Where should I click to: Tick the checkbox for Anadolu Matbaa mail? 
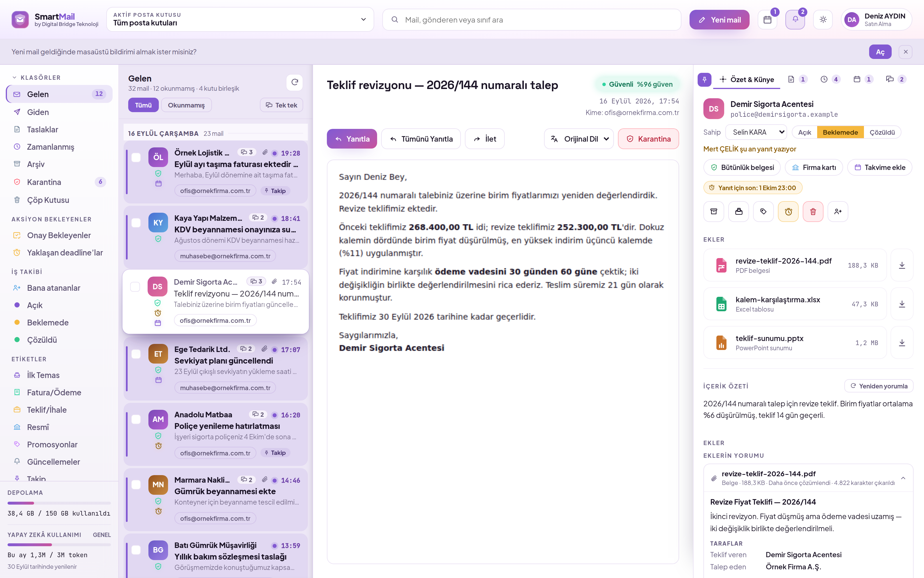coord(136,419)
